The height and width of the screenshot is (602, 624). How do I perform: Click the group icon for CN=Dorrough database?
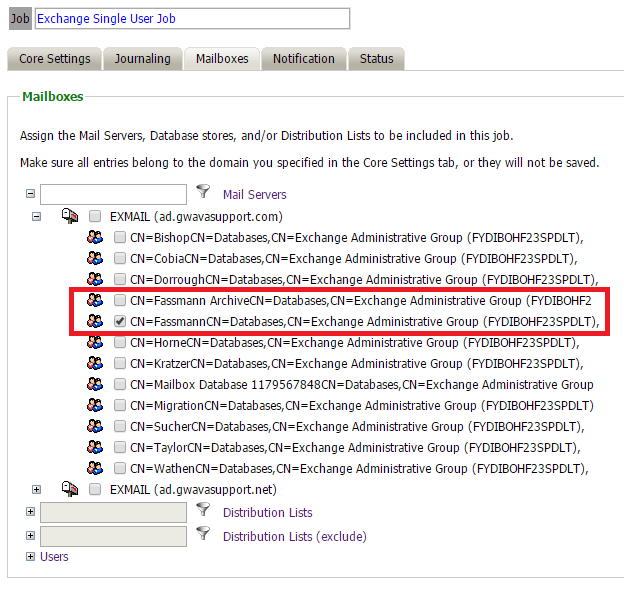coord(95,279)
